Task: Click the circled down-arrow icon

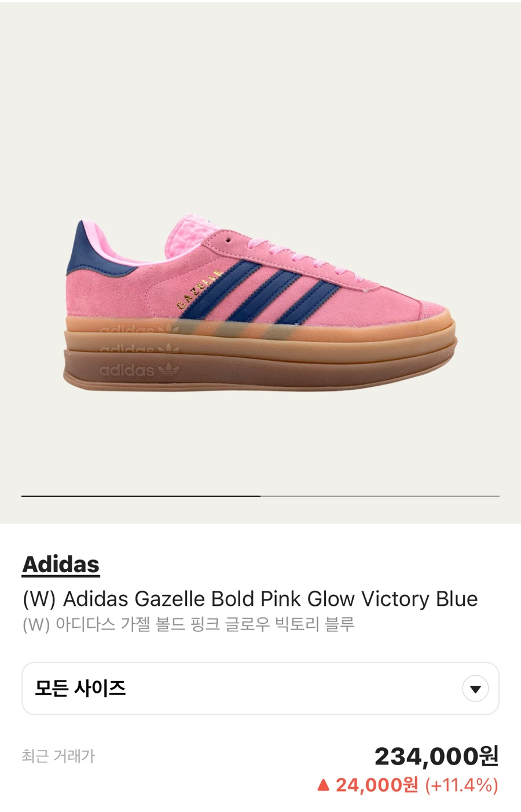Action: click(x=475, y=689)
